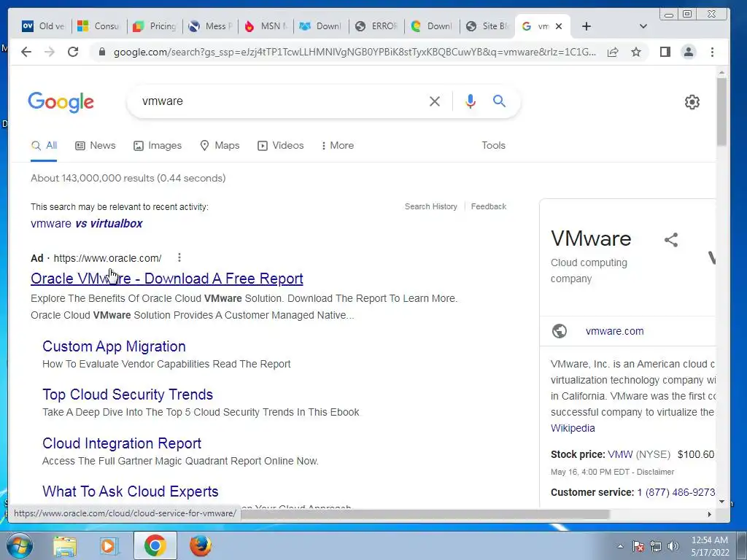The height and width of the screenshot is (560, 747).
Task: Open the Top Cloud Security Trends link
Action: pos(128,394)
